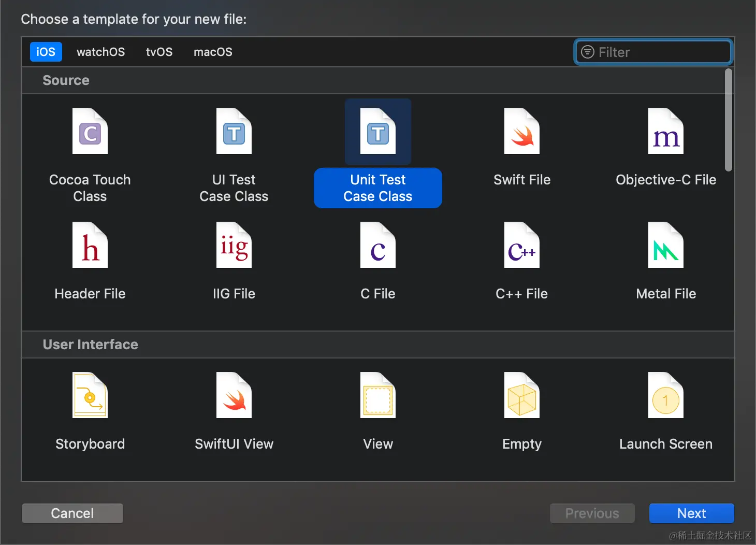756x545 pixels.
Task: Click the Objective-C File label
Action: 666,180
